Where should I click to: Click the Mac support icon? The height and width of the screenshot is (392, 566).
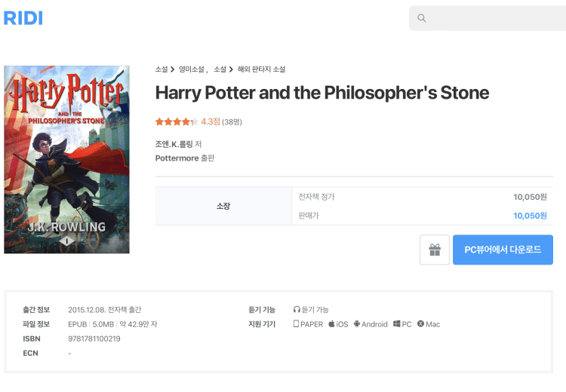click(420, 324)
